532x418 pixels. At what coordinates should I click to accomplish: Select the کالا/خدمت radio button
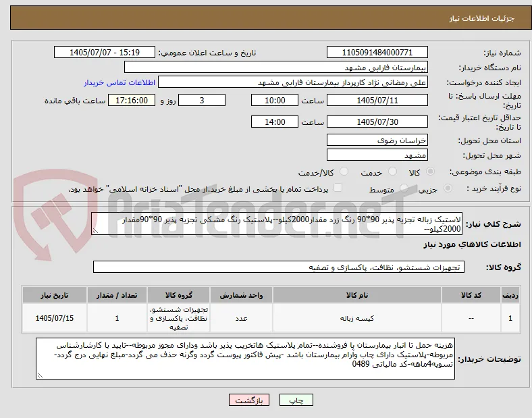344,172
